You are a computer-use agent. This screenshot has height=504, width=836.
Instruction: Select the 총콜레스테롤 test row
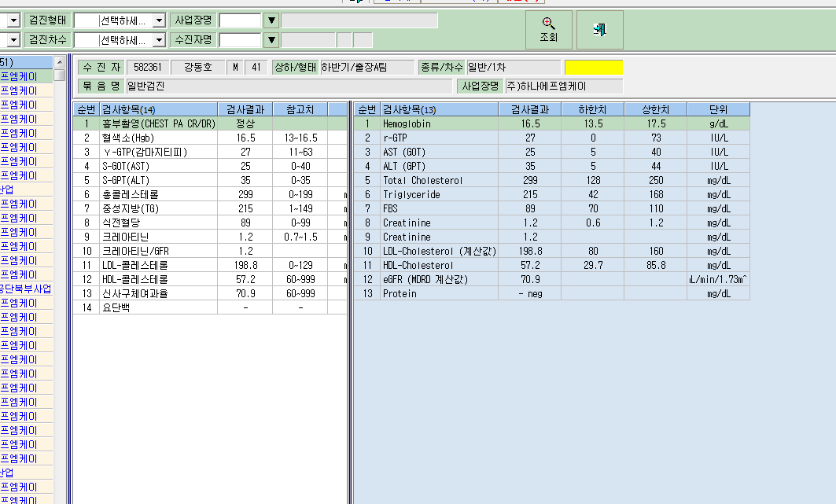pos(210,194)
